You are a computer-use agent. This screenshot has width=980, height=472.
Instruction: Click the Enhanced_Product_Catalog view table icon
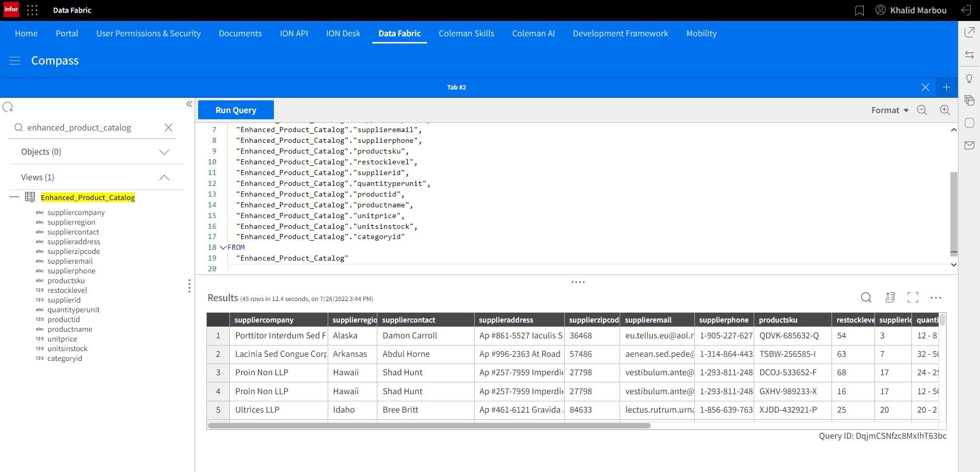(x=30, y=197)
